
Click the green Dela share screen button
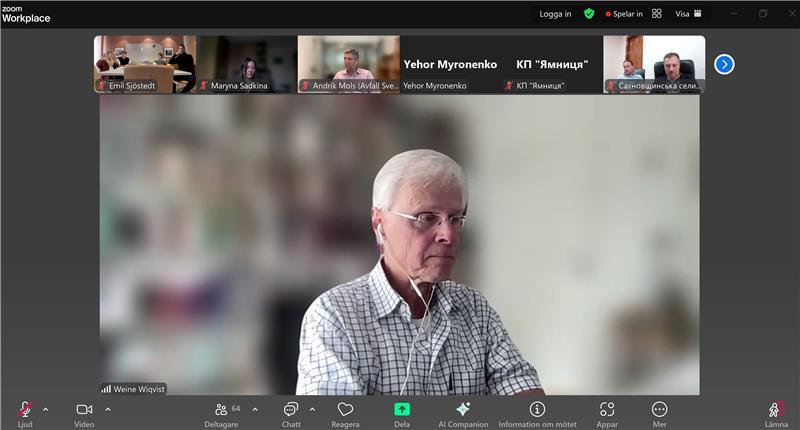tap(402, 410)
